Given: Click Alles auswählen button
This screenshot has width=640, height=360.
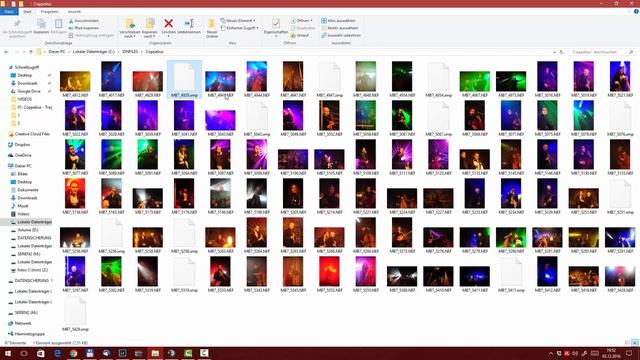Looking at the screenshot, I should coord(338,20).
